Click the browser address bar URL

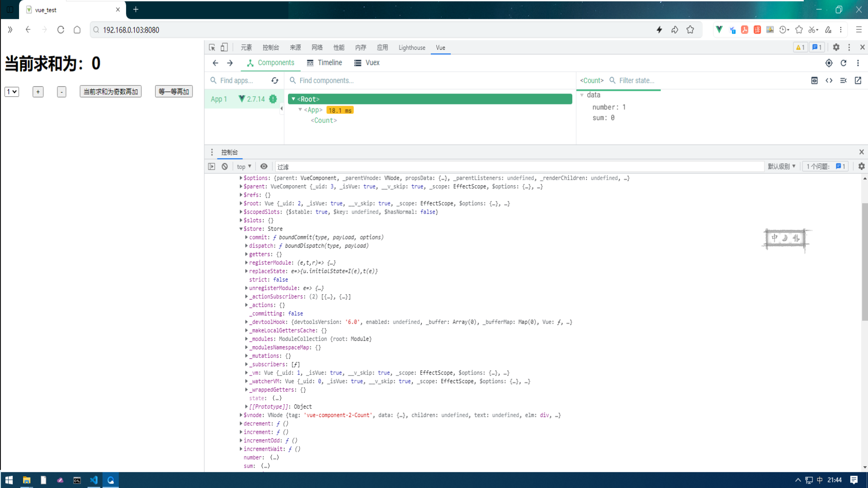coord(131,30)
